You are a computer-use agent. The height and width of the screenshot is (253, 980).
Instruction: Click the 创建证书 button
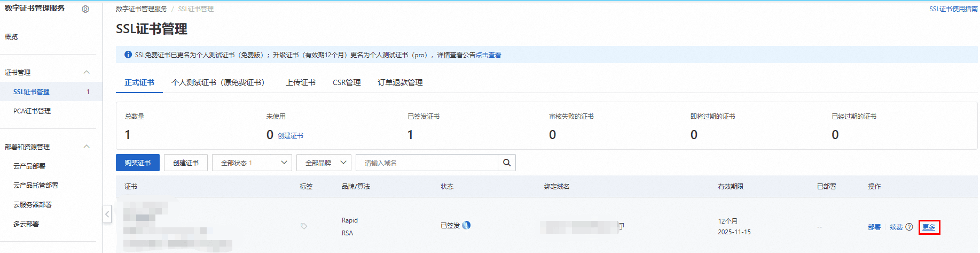[x=186, y=163]
